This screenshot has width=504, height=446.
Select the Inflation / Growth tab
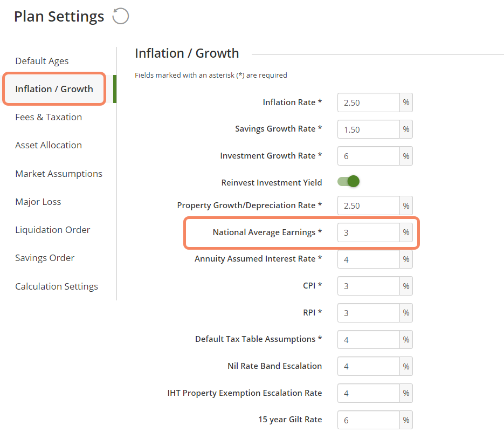click(x=54, y=89)
